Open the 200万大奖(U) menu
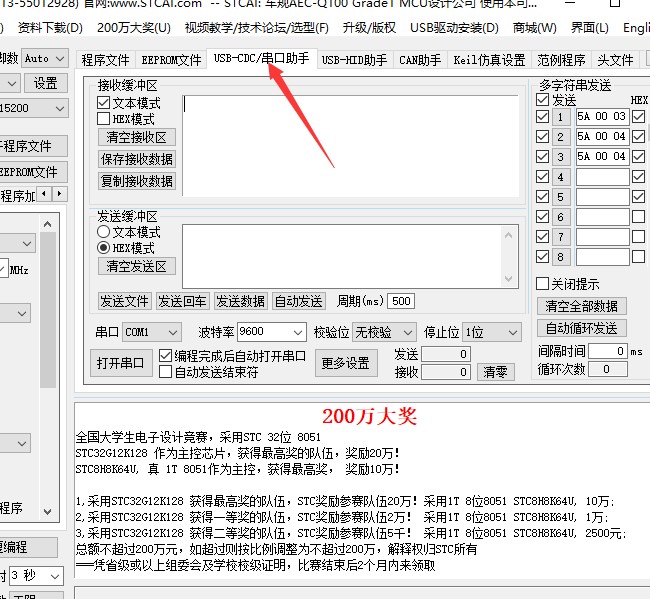 pyautogui.click(x=134, y=28)
